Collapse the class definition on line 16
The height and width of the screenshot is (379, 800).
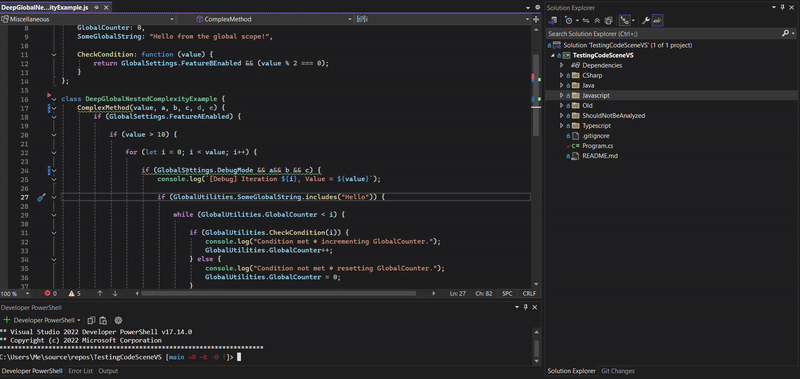click(54, 99)
